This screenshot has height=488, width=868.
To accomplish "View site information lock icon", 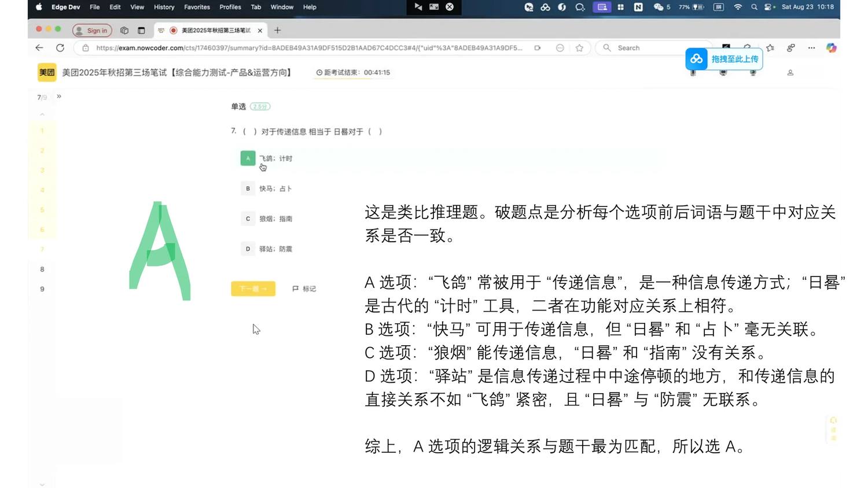I will point(86,48).
